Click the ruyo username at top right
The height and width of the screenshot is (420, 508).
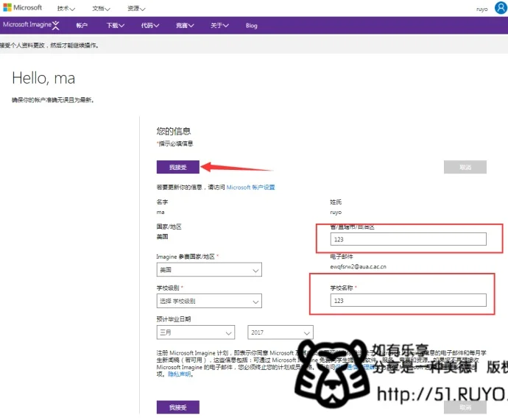coord(481,9)
